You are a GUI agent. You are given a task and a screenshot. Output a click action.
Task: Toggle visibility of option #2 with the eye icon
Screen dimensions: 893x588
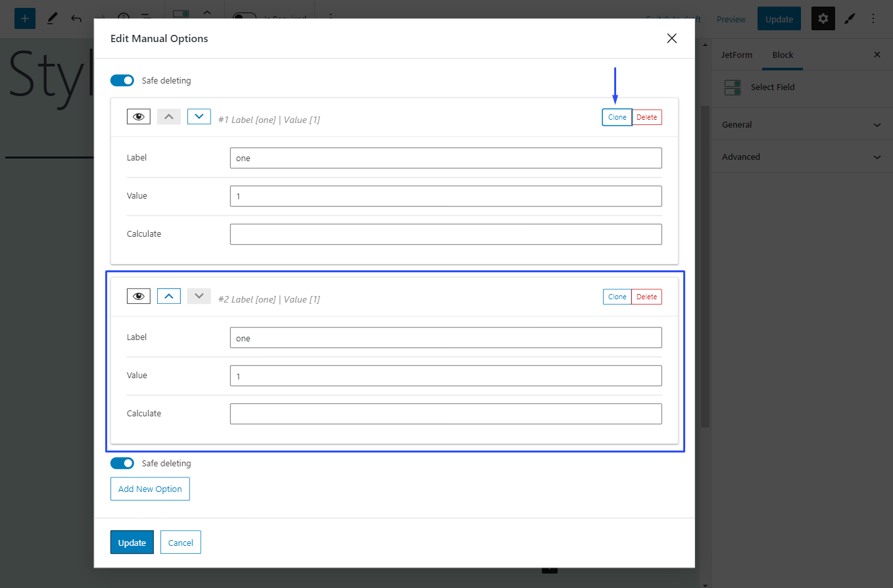pyautogui.click(x=138, y=296)
